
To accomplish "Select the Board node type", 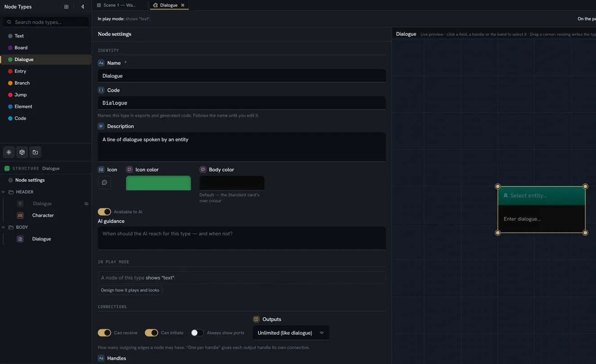I will tap(46, 48).
